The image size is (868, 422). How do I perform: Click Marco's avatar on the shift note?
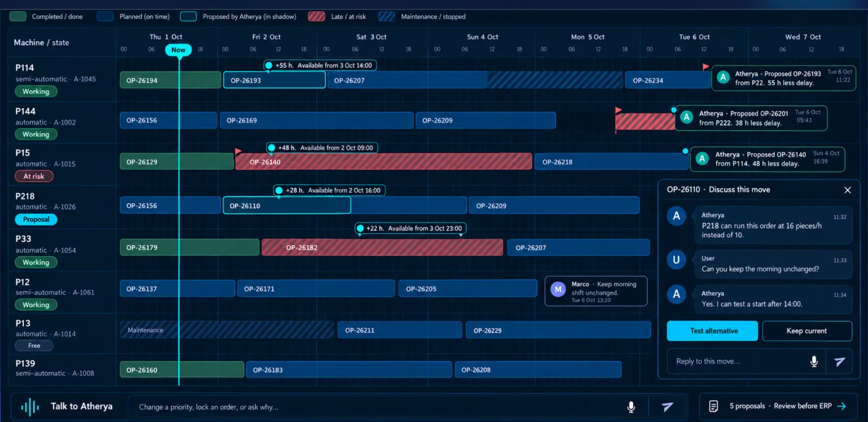(558, 289)
